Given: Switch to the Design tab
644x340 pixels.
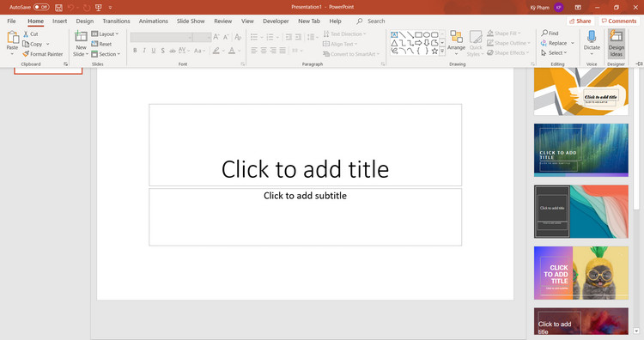Looking at the screenshot, I should coord(85,21).
